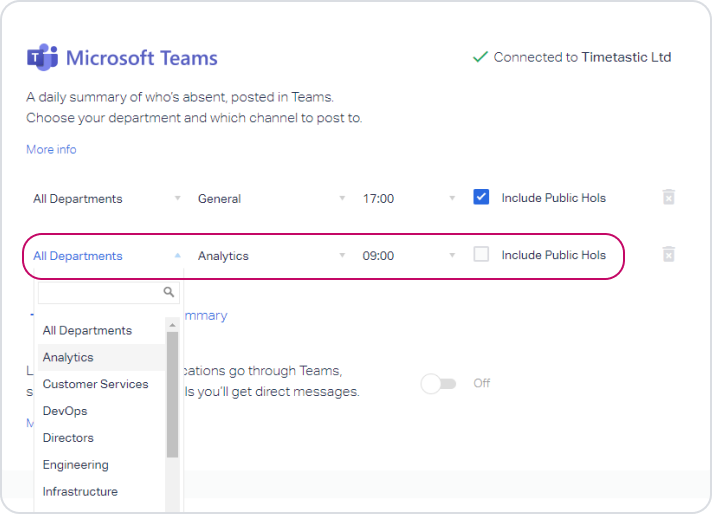Uncheck Include Public Hols for General row

coord(481,197)
